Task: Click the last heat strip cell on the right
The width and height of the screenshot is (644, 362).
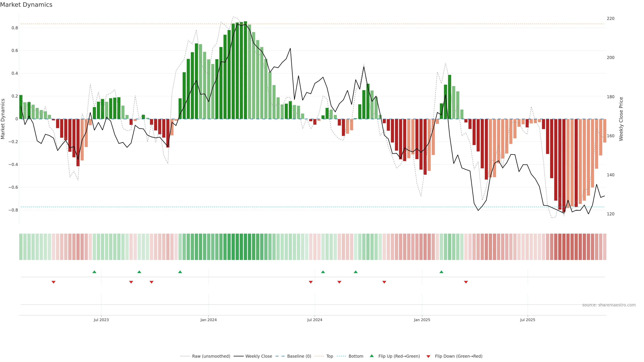Action: point(604,247)
